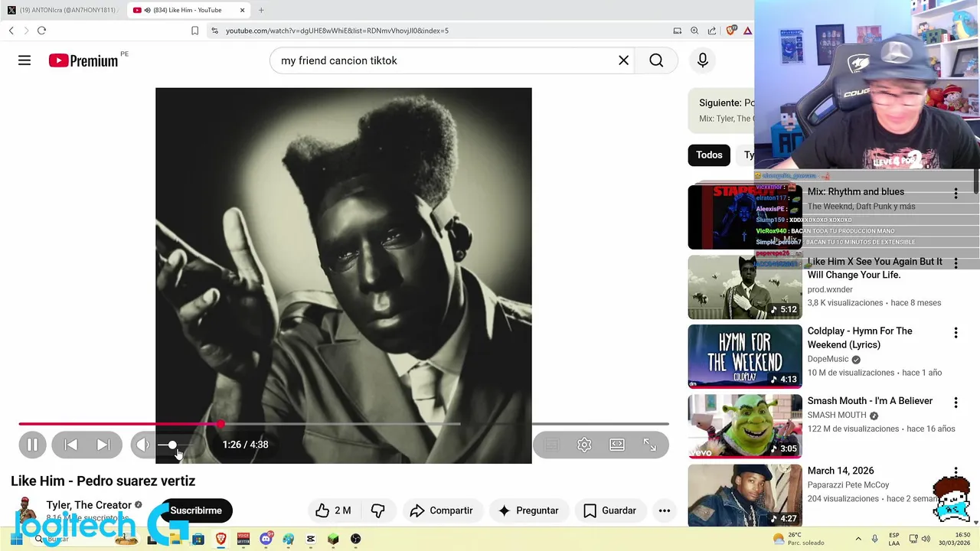
Task: Open CapCut from the taskbar
Action: (x=311, y=539)
